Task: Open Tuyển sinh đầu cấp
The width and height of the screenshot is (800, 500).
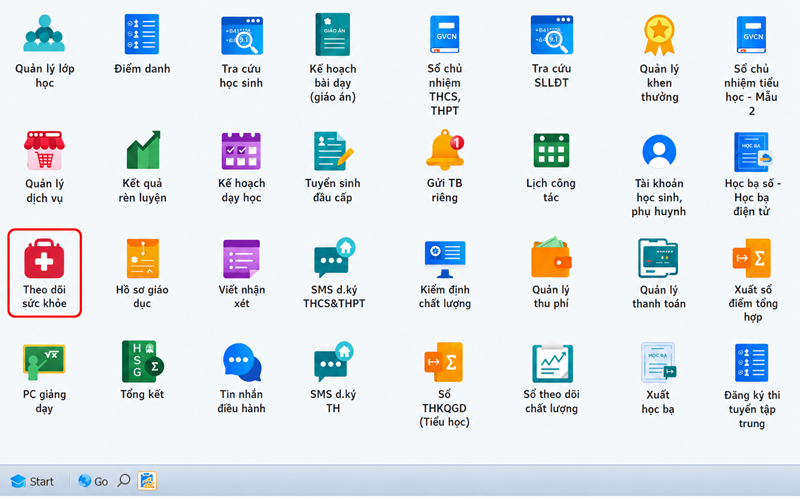Action: (333, 151)
